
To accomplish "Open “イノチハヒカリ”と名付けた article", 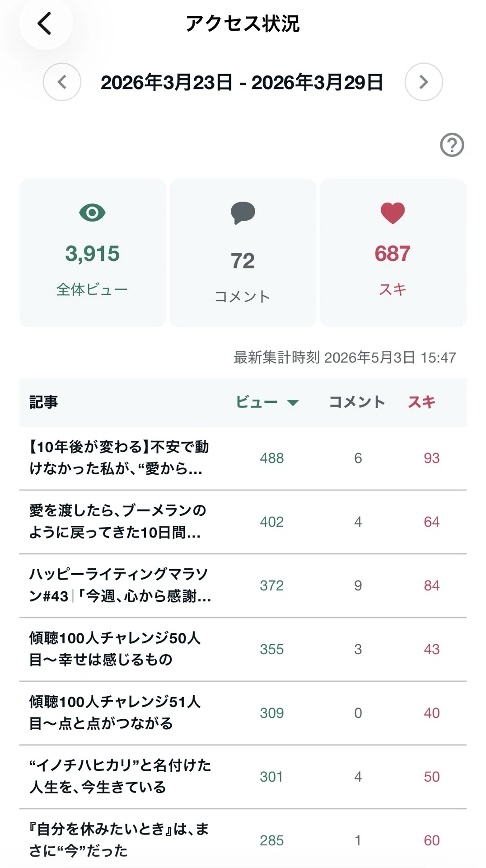I will (x=243, y=777).
